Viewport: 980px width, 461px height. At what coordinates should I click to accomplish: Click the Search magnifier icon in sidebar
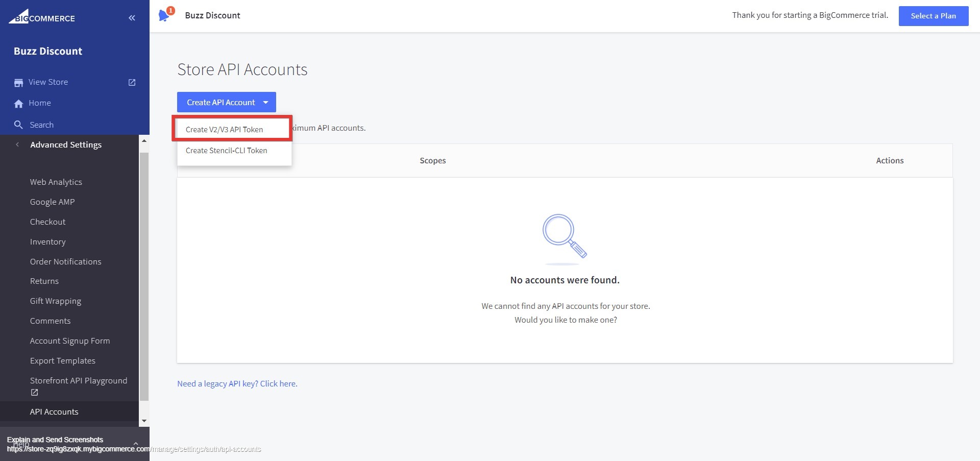pos(18,125)
